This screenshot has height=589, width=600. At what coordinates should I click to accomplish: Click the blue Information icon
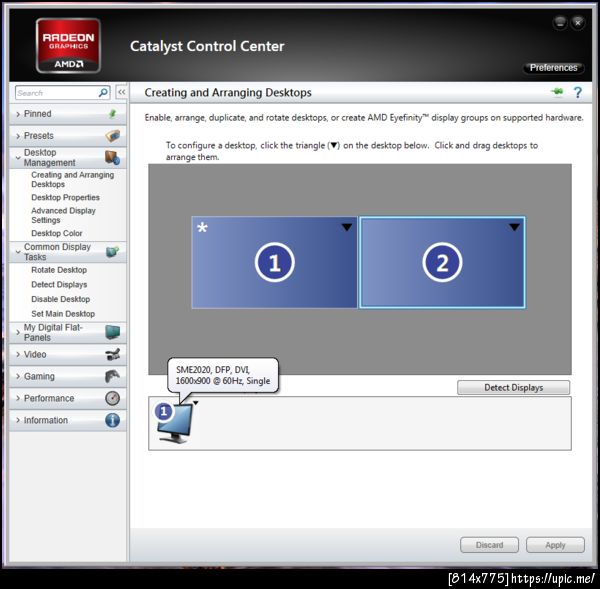pos(112,420)
